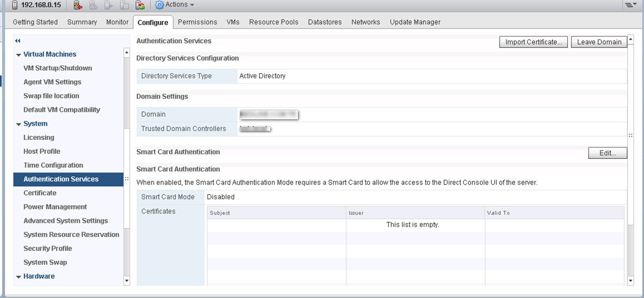Image resolution: width=644 pixels, height=298 pixels.
Task: Expand the Hardware section in the sidebar
Action: point(19,277)
